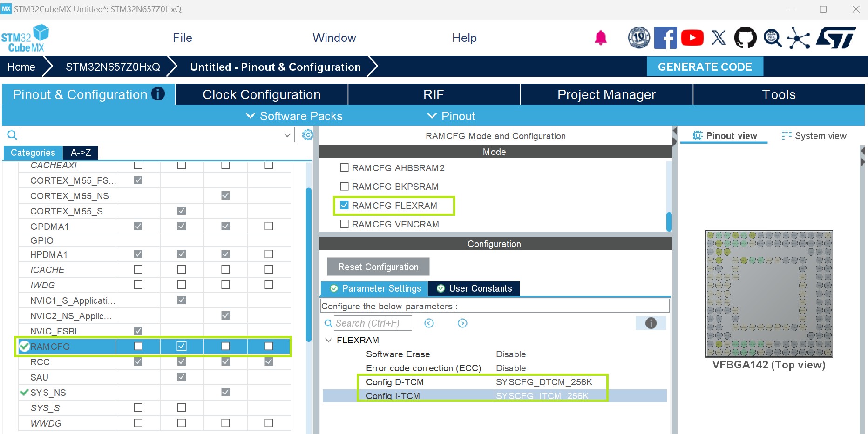Open the categories settings gear icon
868x434 pixels.
307,135
